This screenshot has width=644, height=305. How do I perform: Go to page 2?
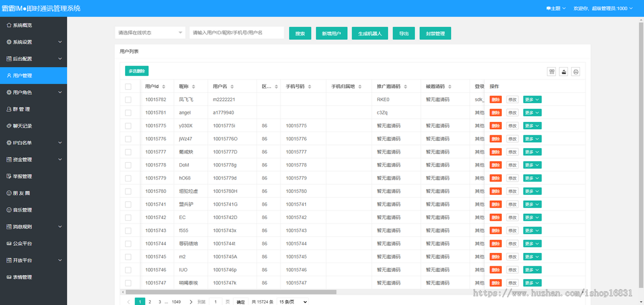(x=150, y=302)
